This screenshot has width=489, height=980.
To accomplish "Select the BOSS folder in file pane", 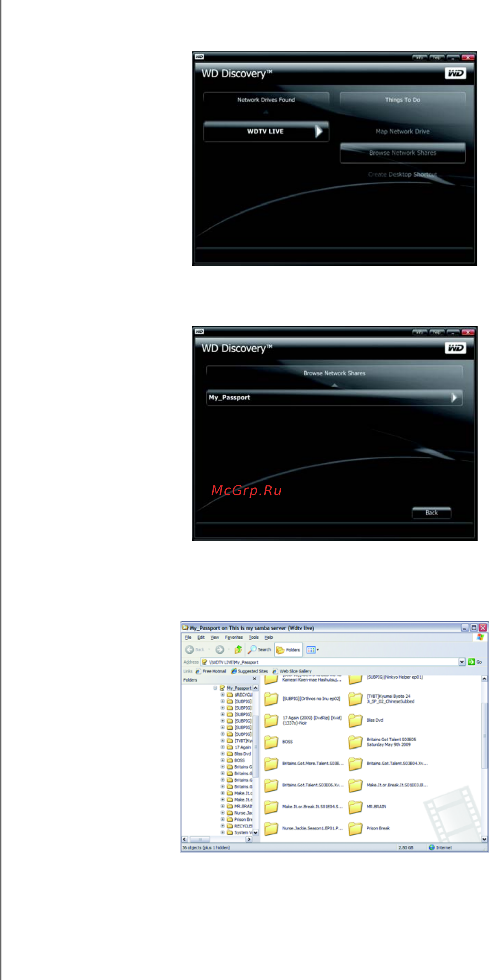I will coord(271,742).
